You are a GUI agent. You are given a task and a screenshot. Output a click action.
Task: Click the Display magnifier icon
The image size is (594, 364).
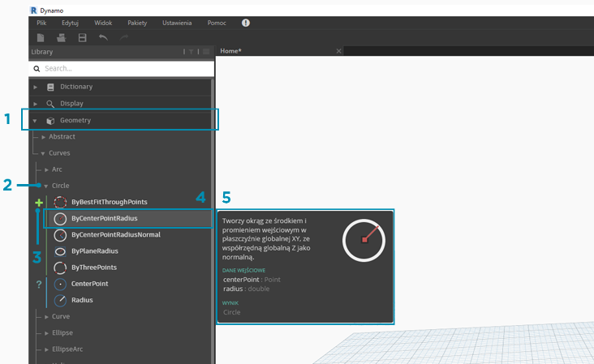click(50, 104)
